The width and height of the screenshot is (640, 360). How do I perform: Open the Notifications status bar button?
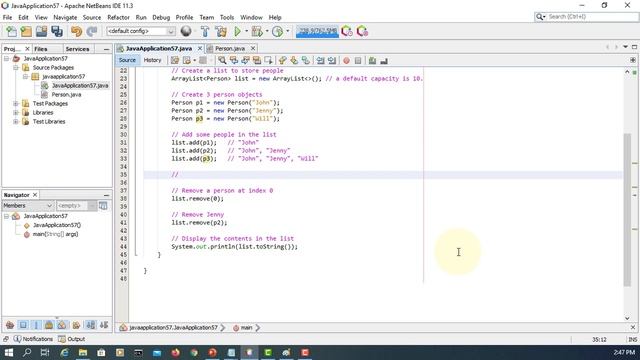(33, 339)
